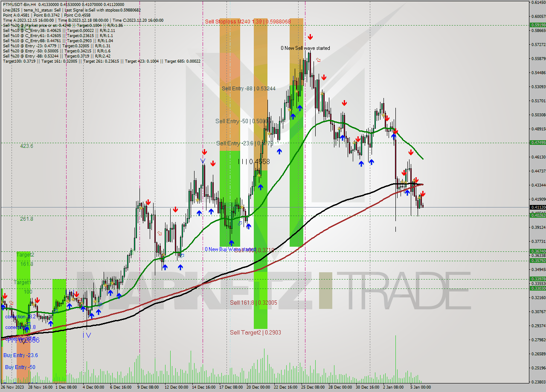Viewport: 546px width, 392px height.
Task: Click the green price tag 0.47495
Action: tap(537, 143)
